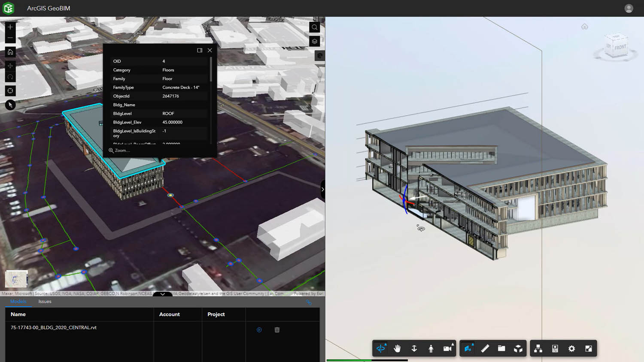Select the Orbit tool
Screen dimensions: 644x362
point(381,349)
